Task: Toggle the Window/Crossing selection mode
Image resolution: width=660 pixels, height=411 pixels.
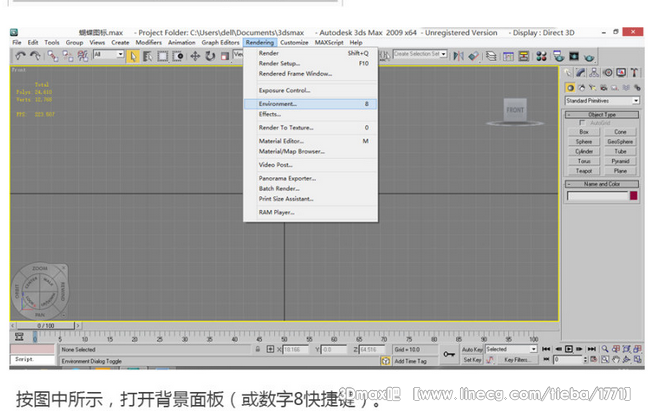Action: pos(178,56)
